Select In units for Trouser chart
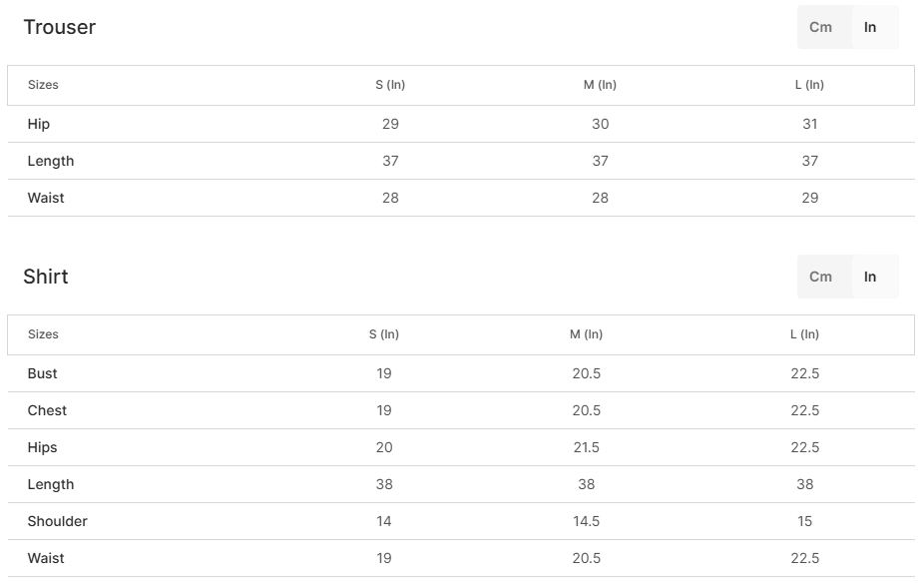This screenshot has height=587, width=924. tap(870, 27)
